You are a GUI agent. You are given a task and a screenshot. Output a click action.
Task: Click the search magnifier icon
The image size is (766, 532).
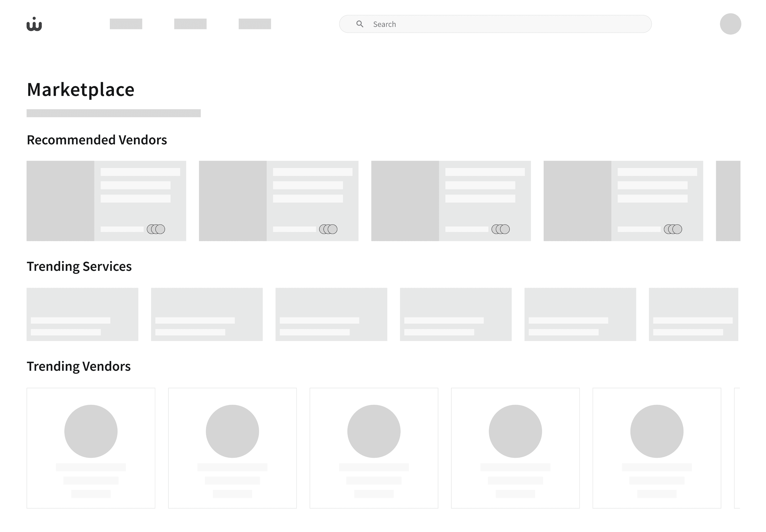tap(360, 24)
